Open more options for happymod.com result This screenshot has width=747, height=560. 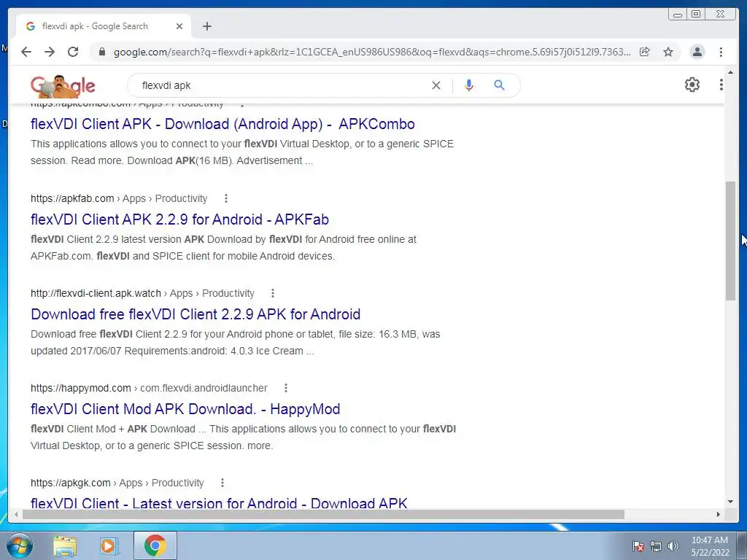(x=286, y=388)
